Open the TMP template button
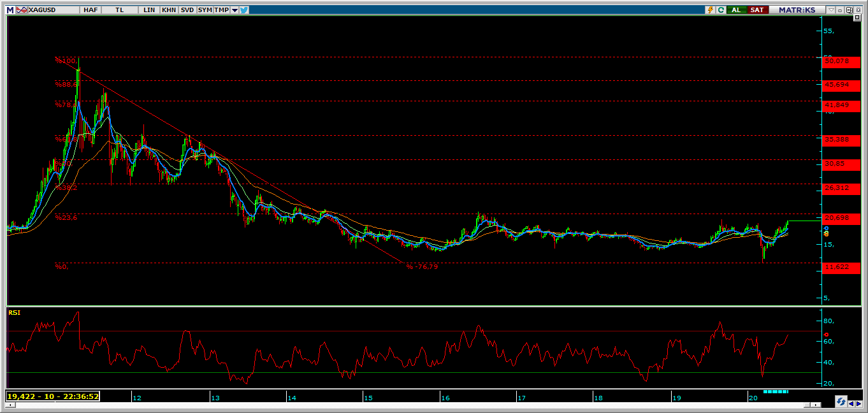This screenshot has height=413, width=868. pos(221,10)
